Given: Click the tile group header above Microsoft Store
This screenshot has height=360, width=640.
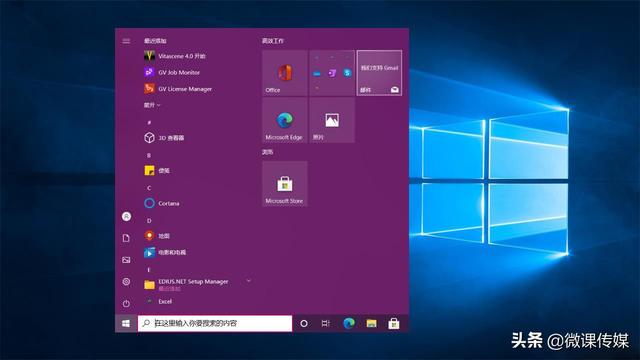Looking at the screenshot, I should pos(267,152).
